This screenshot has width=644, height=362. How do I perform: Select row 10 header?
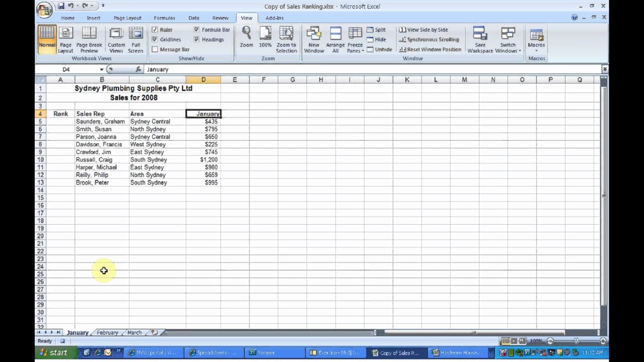(x=40, y=159)
